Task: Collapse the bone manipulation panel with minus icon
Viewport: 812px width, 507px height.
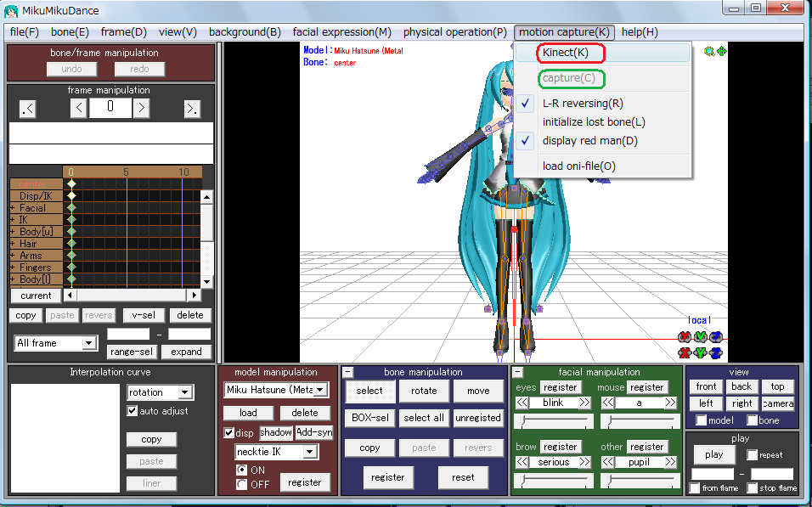Action: [x=348, y=372]
